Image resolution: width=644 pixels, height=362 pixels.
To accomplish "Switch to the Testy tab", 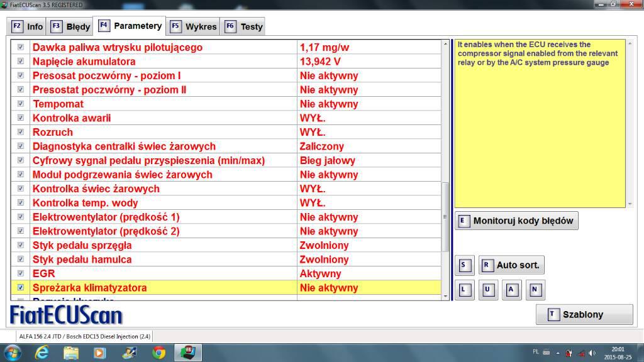I will 243,26.
